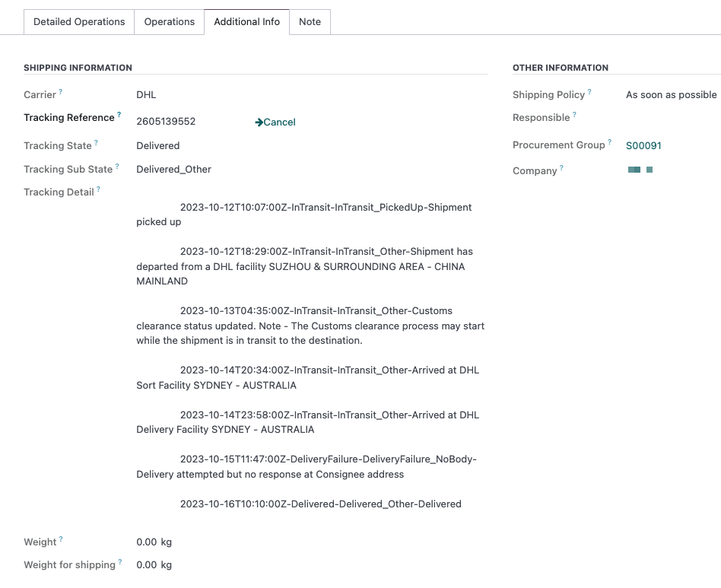Open the Operations tab

169,21
